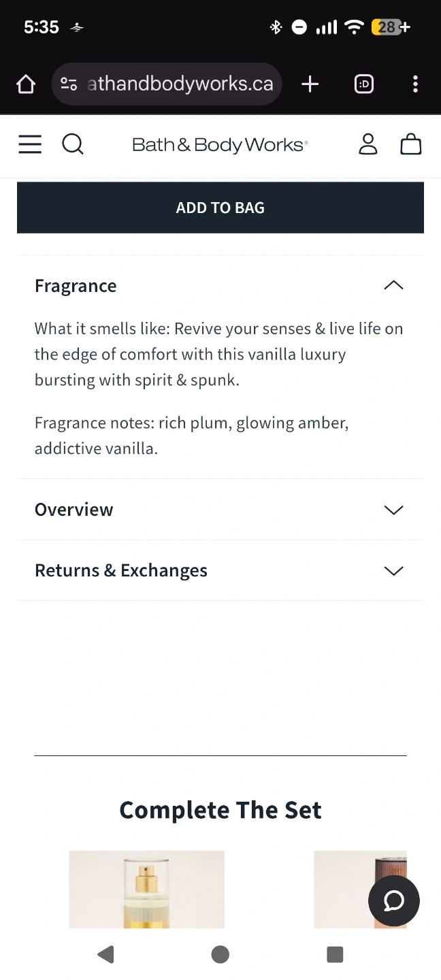Focus the browser address bar URL

point(180,84)
